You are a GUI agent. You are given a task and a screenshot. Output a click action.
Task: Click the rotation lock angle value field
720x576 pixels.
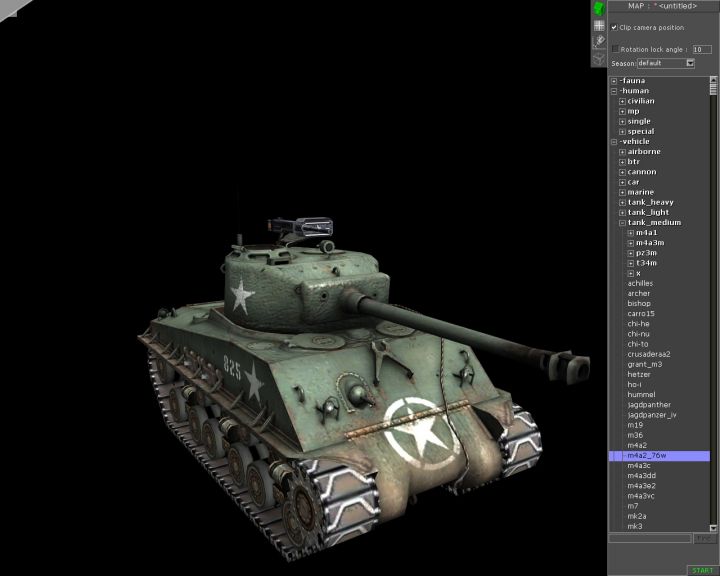point(702,48)
